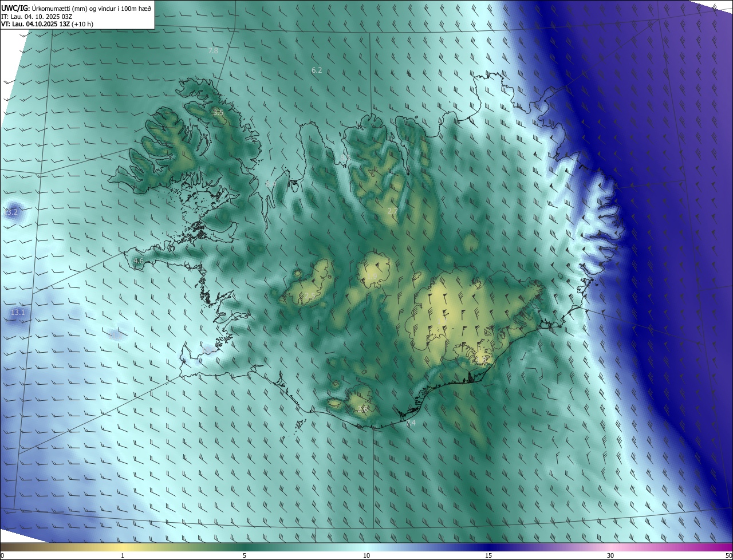
Task: Click the map value label 3.2
Action: tap(12, 212)
